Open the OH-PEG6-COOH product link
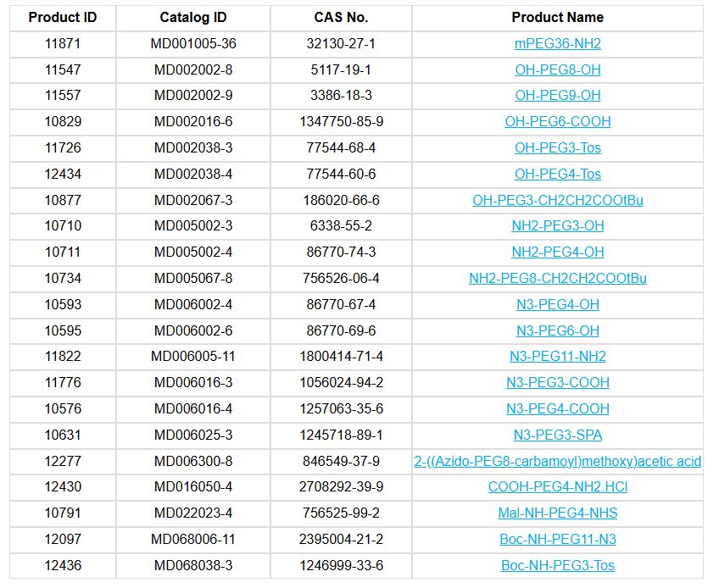This screenshot has width=708, height=588. [x=558, y=121]
